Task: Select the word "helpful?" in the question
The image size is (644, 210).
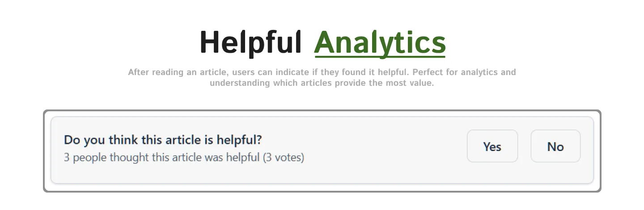Action: point(239,140)
